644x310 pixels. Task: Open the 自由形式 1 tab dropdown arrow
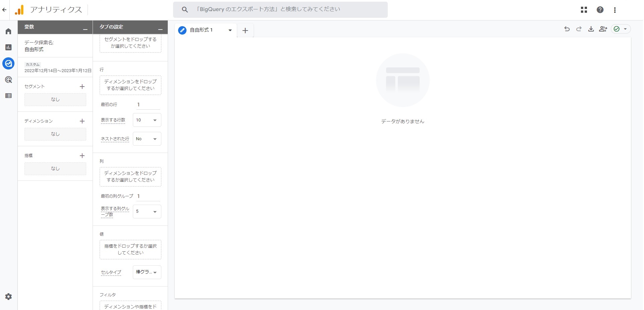[x=230, y=30]
